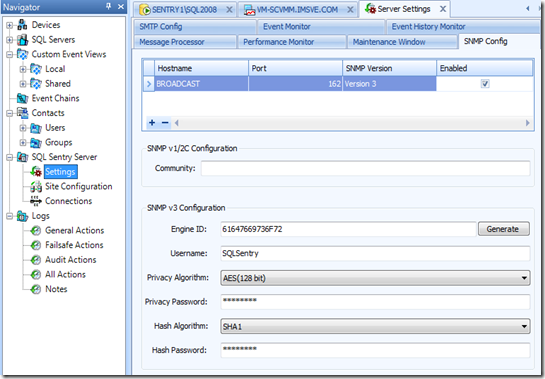Viewport: 545px width, 379px height.
Task: Add a new SNMP host row
Action: coord(152,123)
